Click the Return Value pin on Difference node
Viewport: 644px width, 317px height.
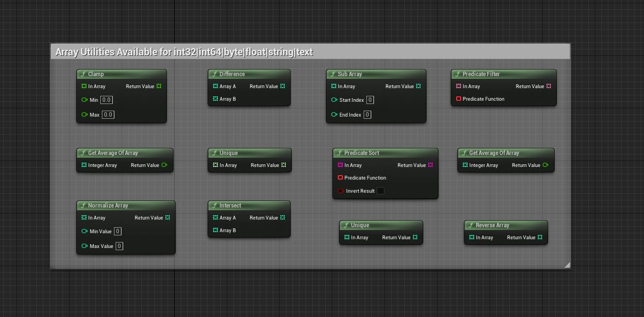[283, 87]
